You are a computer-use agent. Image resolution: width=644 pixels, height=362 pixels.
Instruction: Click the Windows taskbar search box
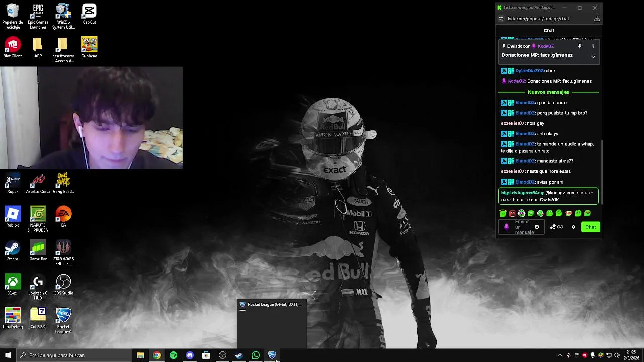click(74, 355)
